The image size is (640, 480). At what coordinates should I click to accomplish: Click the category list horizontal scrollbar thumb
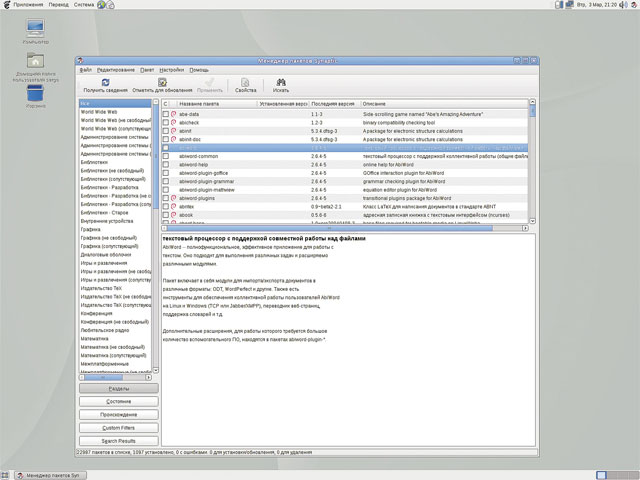(x=104, y=378)
